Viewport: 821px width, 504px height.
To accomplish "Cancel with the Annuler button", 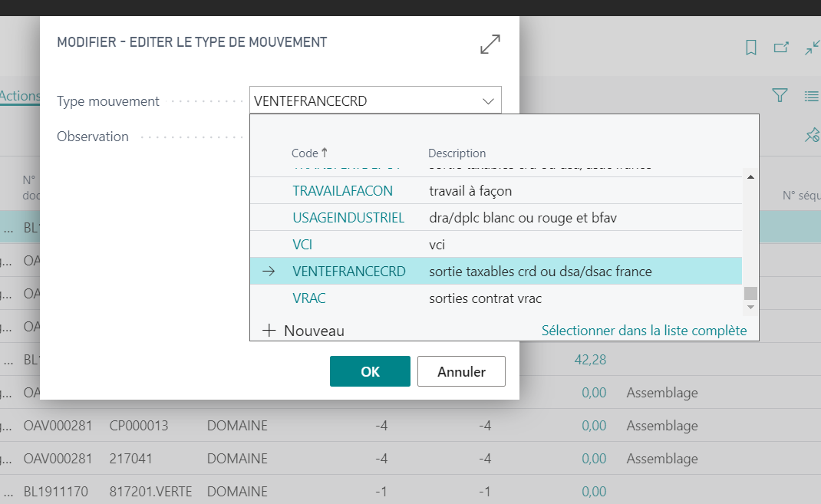I will pos(461,371).
